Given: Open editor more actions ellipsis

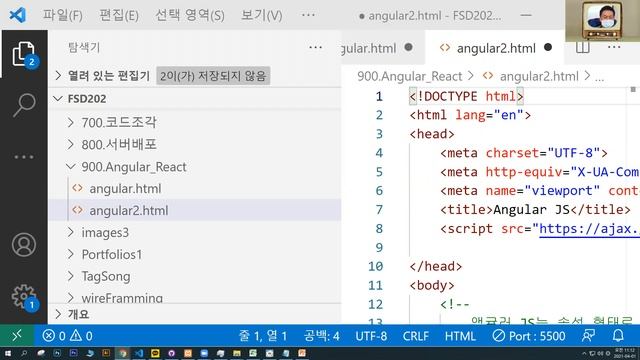Looking at the screenshot, I should tap(614, 47).
